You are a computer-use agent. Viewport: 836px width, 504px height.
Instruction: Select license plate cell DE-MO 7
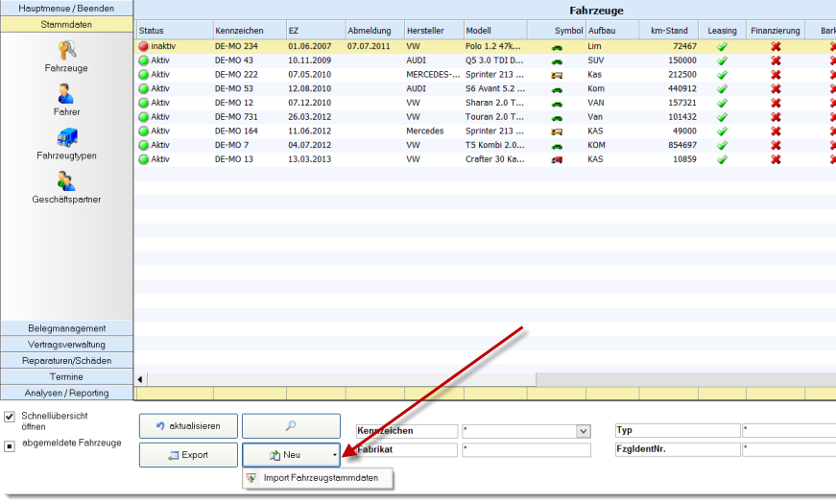(x=232, y=145)
